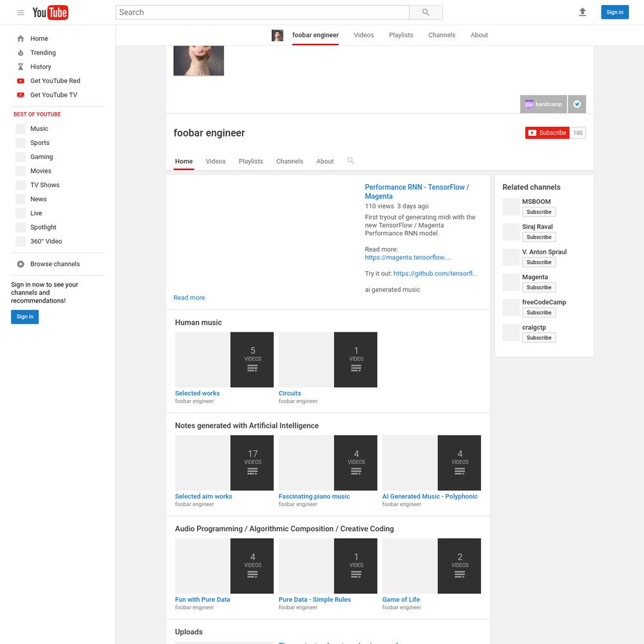Subscribe to Siraj Raval channel
This screenshot has height=644, width=644.
pos(539,237)
